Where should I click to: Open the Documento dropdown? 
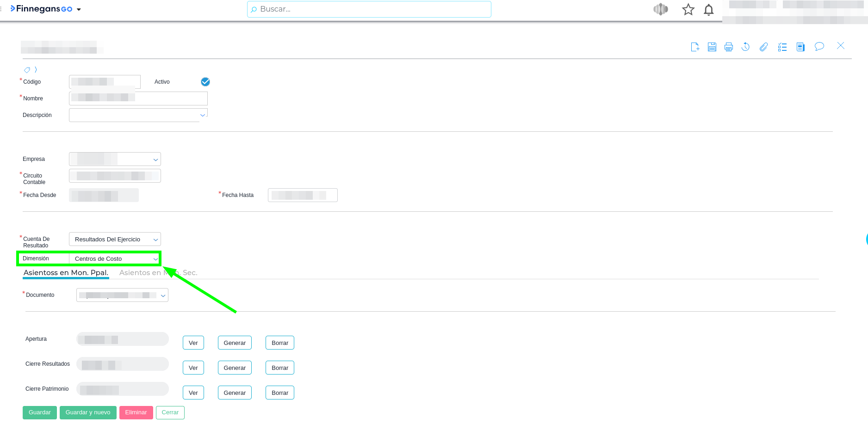[x=163, y=295]
